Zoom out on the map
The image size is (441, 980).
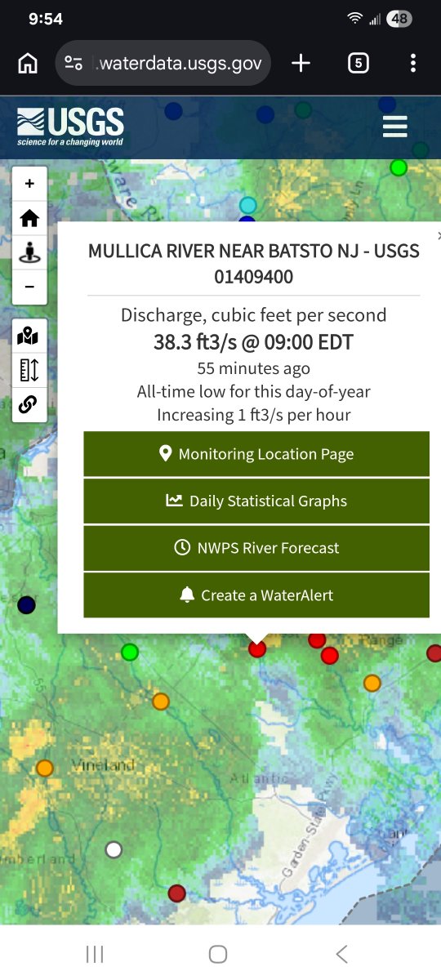(x=29, y=287)
